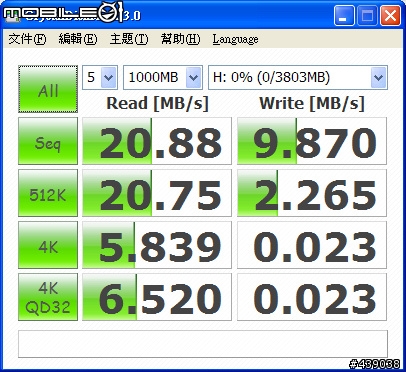
Task: Click the 512K write value 2.265
Action: tap(312, 193)
